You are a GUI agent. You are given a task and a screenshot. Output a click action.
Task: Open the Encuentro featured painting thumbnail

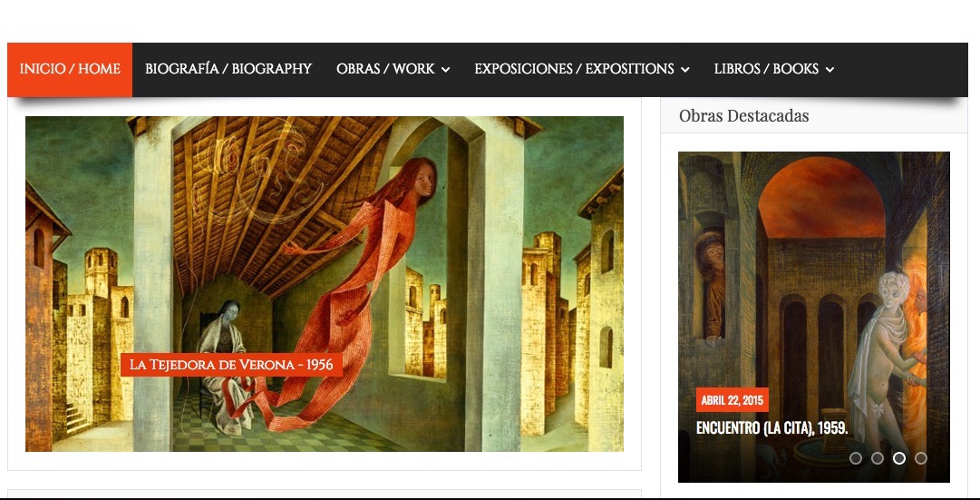tap(814, 317)
